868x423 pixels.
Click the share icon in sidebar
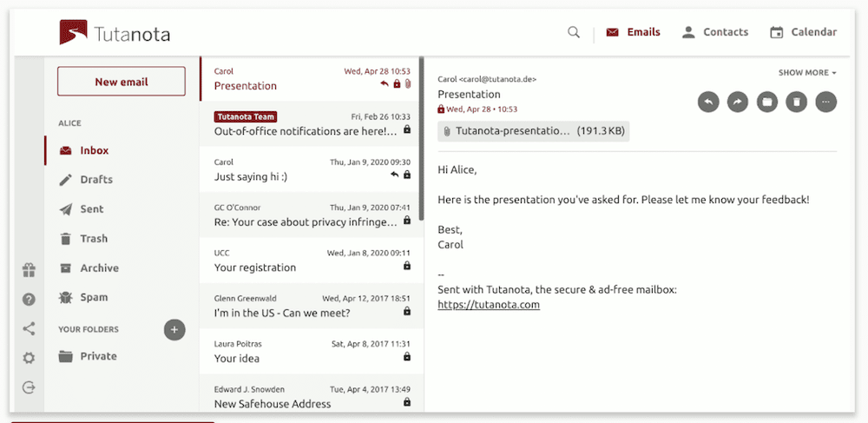(29, 329)
